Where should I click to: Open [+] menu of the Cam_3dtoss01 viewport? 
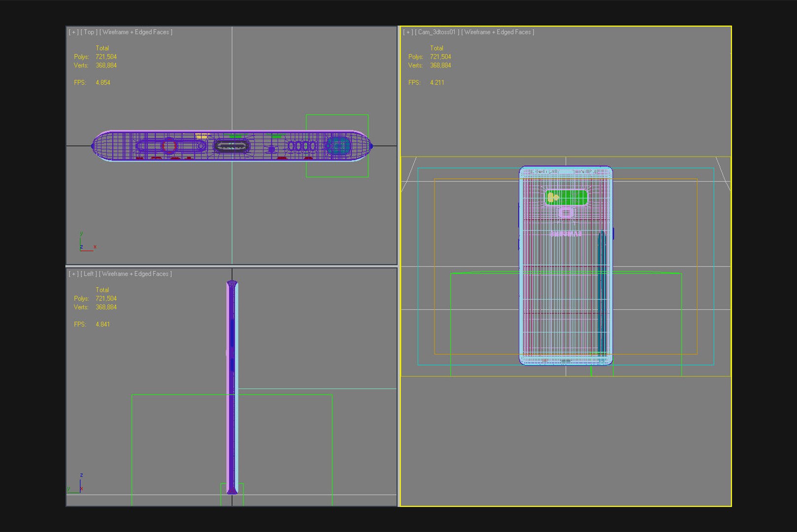point(408,32)
